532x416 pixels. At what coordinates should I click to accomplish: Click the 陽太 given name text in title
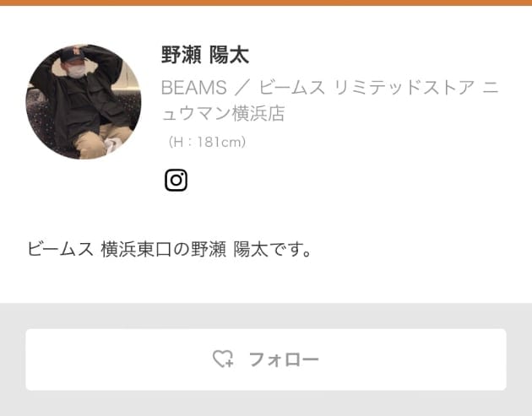pyautogui.click(x=230, y=55)
